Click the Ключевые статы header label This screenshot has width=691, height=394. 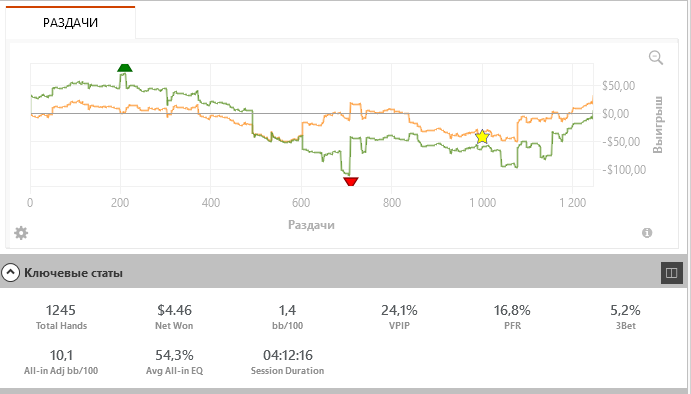pyautogui.click(x=73, y=273)
